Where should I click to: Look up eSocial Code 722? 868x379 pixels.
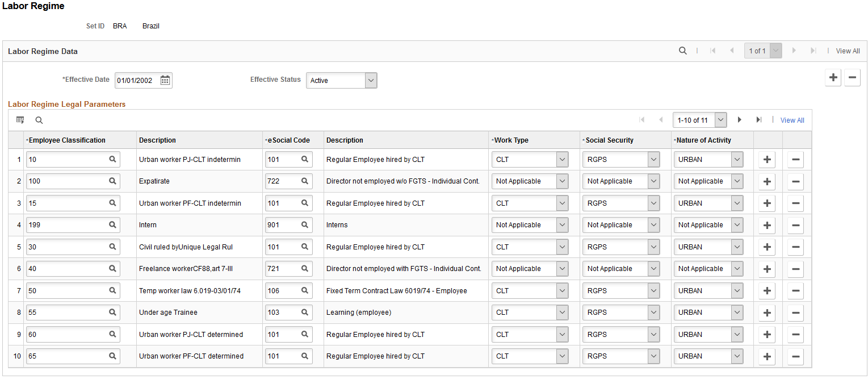[305, 181]
